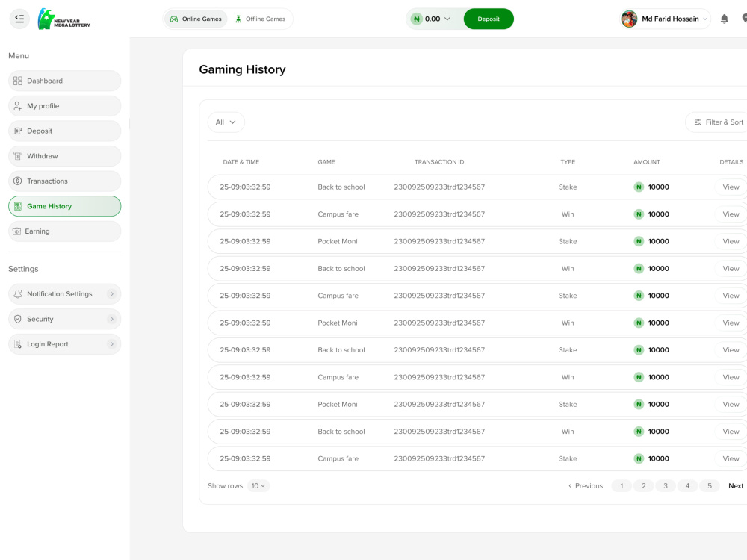
Task: Go to Previous page
Action: point(586,486)
